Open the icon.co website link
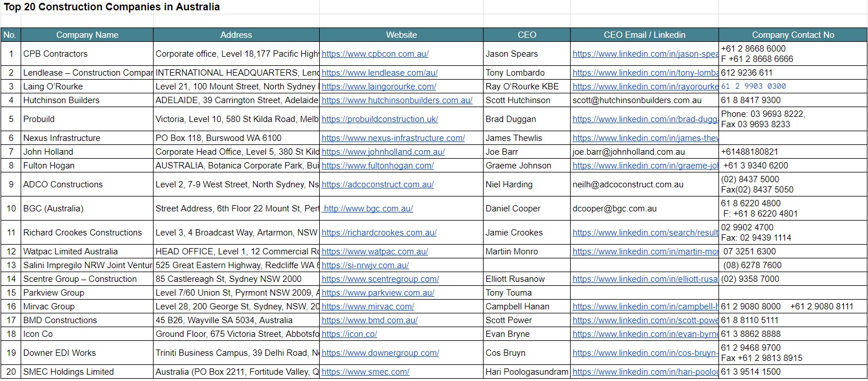This screenshot has height=381, width=868. (349, 334)
